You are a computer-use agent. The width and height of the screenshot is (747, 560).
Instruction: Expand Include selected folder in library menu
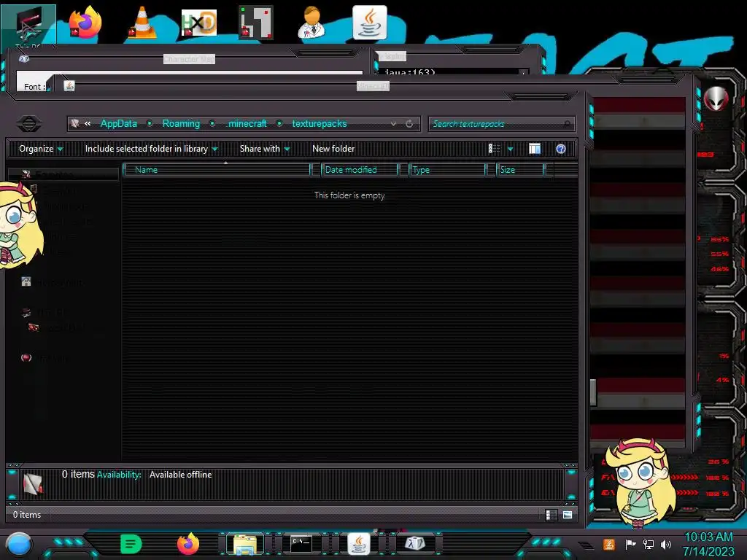pos(151,149)
